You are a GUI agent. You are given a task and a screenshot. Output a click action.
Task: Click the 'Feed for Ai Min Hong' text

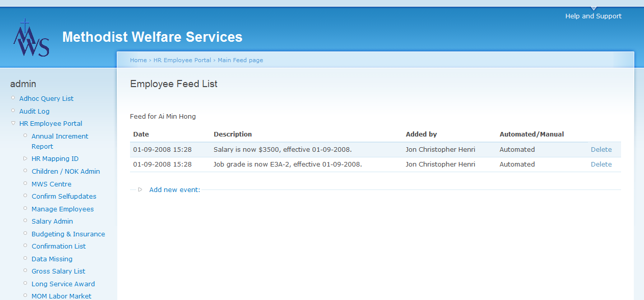tap(163, 117)
